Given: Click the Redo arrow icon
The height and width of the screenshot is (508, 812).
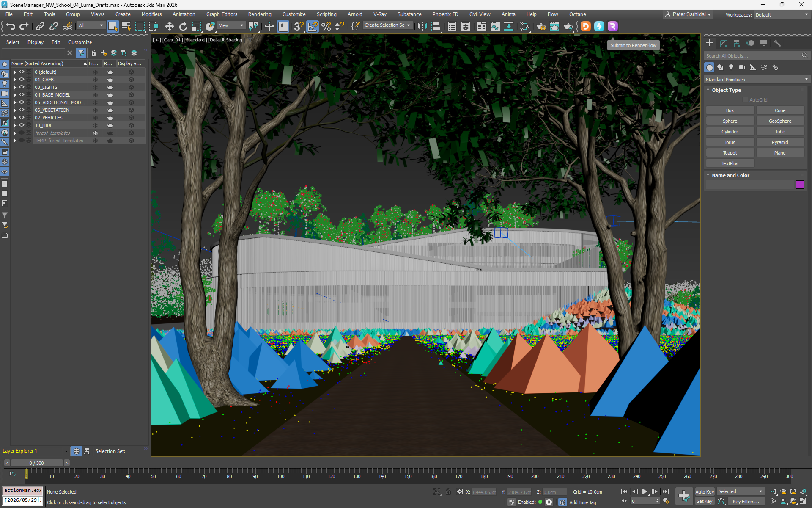Looking at the screenshot, I should 24,27.
